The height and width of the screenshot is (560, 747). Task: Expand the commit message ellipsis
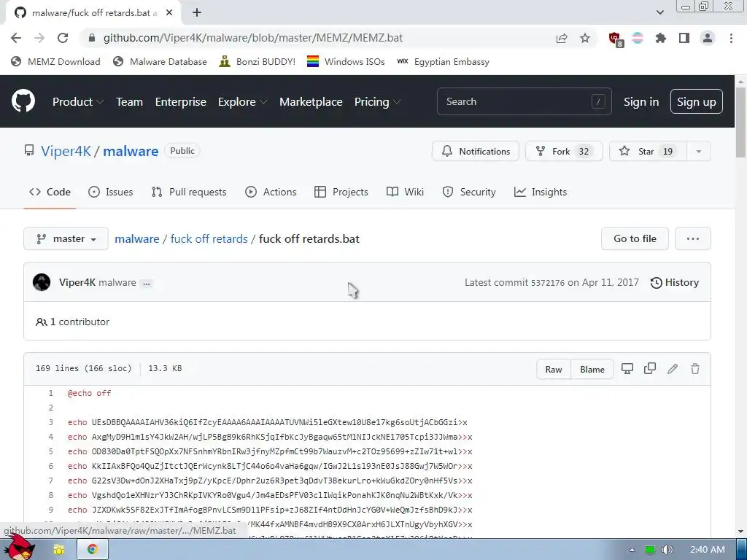[147, 284]
